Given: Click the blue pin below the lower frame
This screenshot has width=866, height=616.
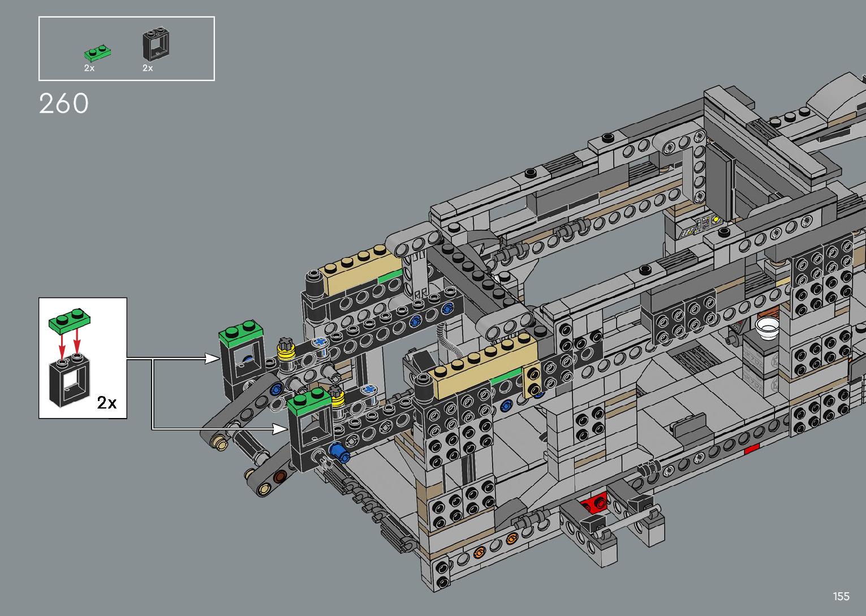Looking at the screenshot, I should click(x=338, y=451).
